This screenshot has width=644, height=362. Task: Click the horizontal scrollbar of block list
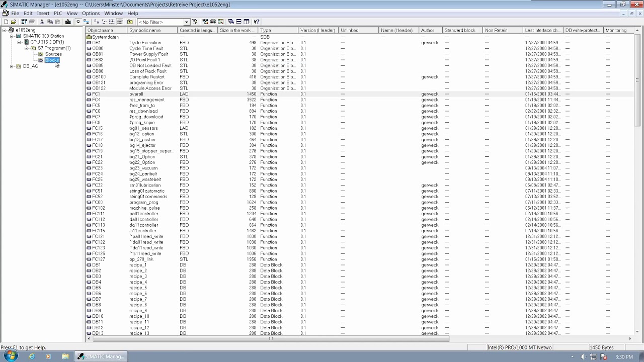pyautogui.click(x=360, y=338)
